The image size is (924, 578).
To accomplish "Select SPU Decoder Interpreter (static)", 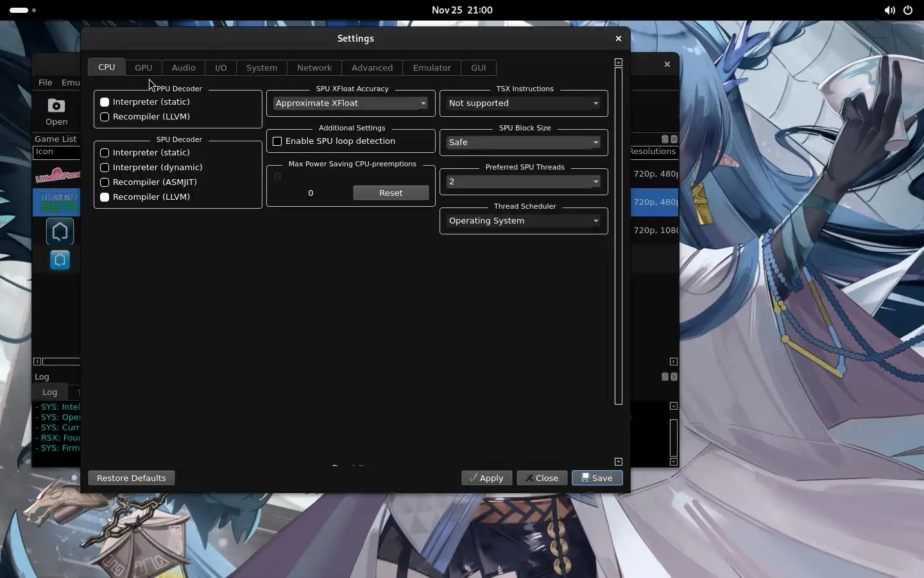I will (x=145, y=153).
